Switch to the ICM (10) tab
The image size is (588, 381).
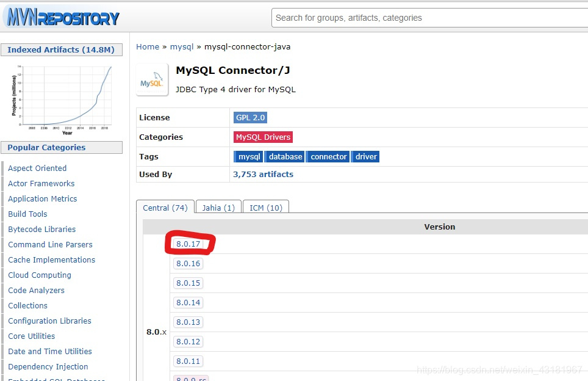click(266, 208)
